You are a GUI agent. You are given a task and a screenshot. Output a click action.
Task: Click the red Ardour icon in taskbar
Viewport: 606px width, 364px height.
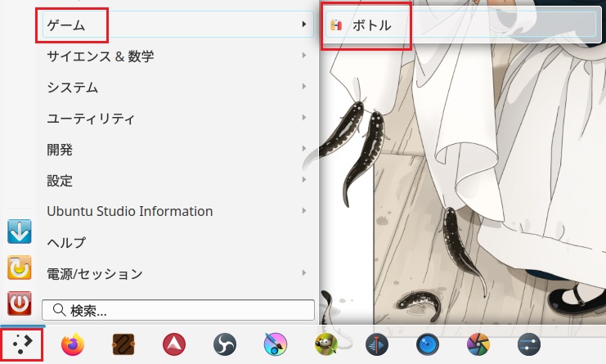coord(174,345)
